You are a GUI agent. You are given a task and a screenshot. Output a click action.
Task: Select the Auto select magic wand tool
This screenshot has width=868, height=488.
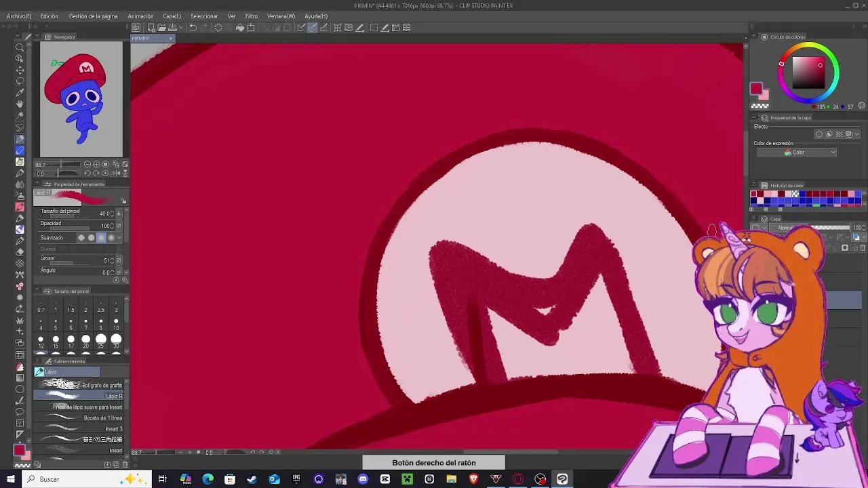pyautogui.click(x=20, y=115)
